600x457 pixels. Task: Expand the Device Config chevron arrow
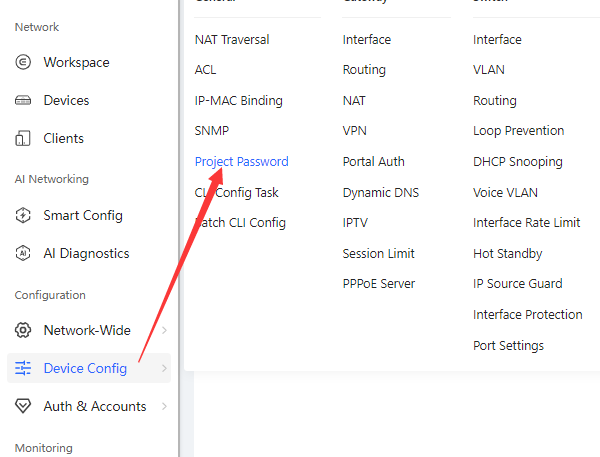click(x=165, y=368)
